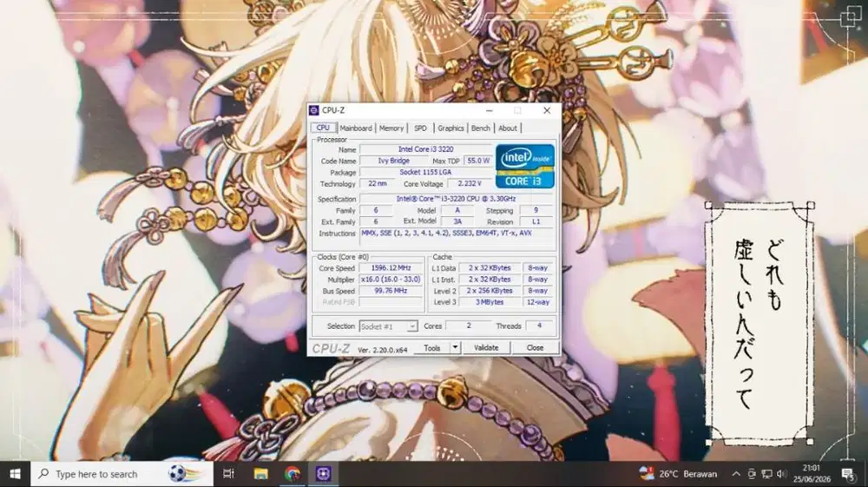Click the Intel Core i3 logo badge
The height and width of the screenshot is (487, 868).
coord(525,166)
